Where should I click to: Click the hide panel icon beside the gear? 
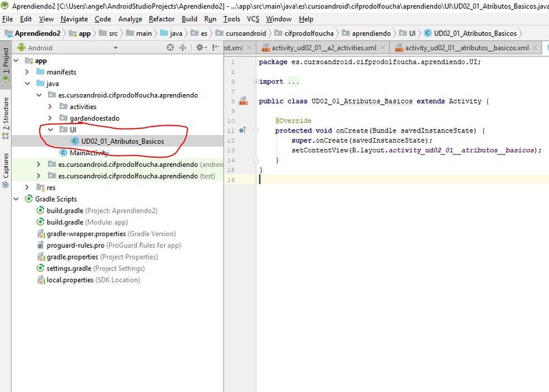click(215, 47)
